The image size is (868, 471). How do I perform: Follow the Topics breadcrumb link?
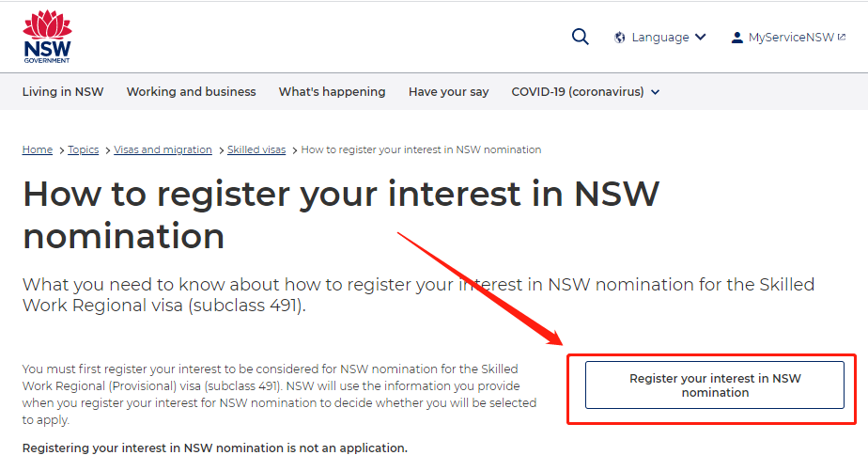coord(83,149)
